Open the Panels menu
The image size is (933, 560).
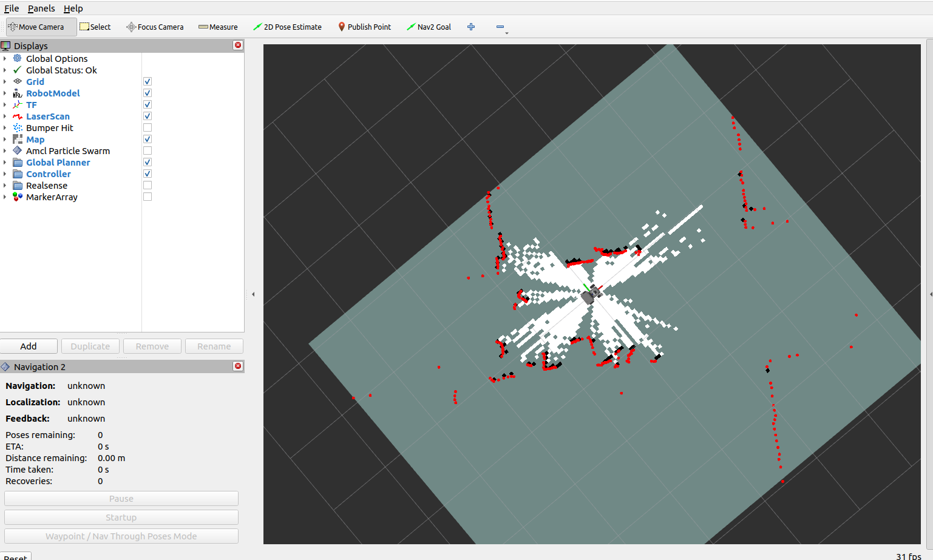click(x=41, y=8)
